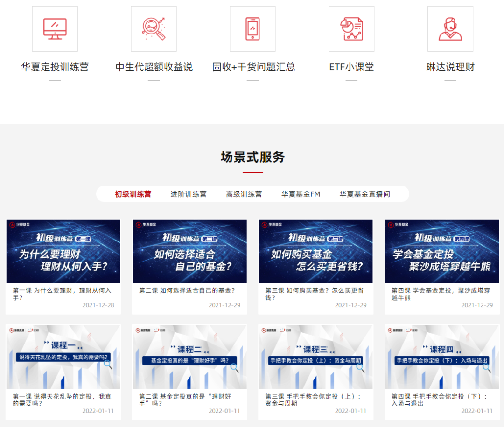Click the ETF小课堂 label
This screenshot has height=427, width=504.
click(351, 67)
